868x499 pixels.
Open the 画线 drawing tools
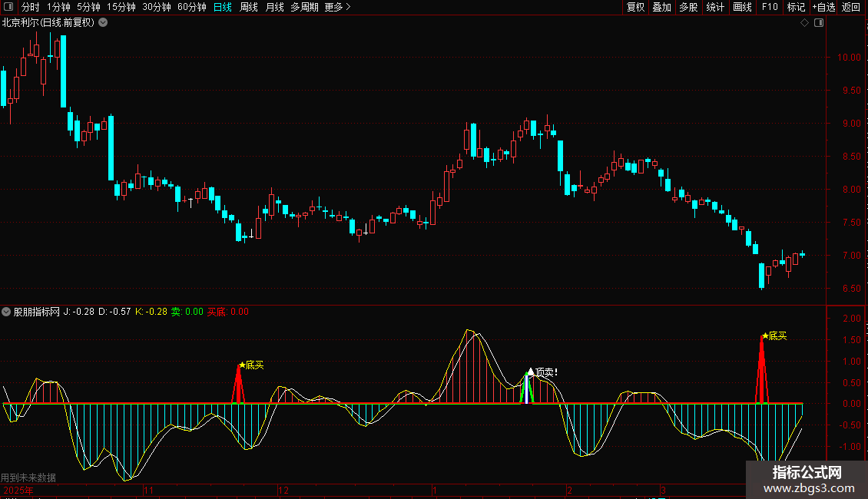742,7
